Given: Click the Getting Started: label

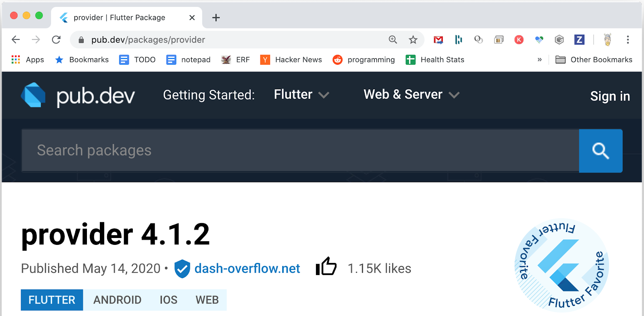Looking at the screenshot, I should coord(209,95).
